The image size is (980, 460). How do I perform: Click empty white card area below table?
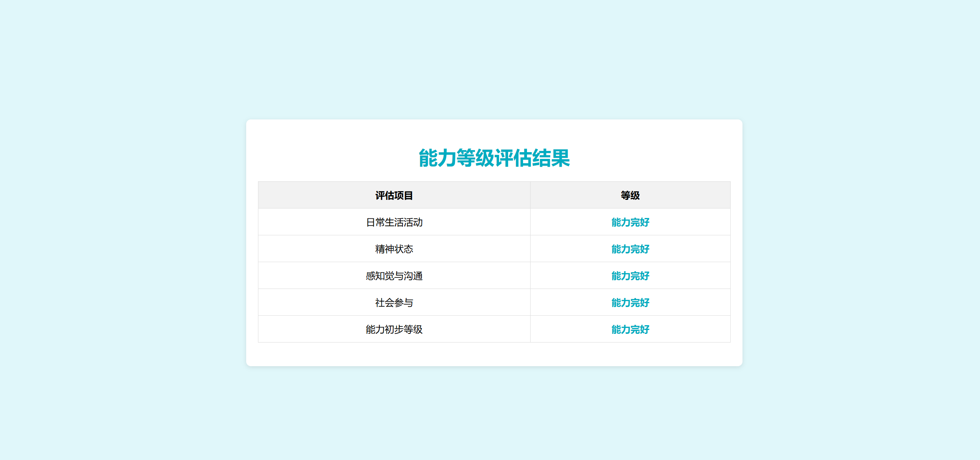point(494,354)
